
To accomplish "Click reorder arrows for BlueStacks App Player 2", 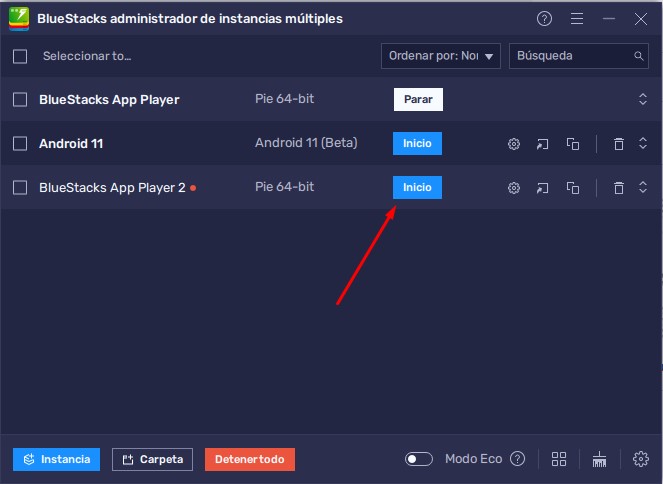I will tap(643, 187).
